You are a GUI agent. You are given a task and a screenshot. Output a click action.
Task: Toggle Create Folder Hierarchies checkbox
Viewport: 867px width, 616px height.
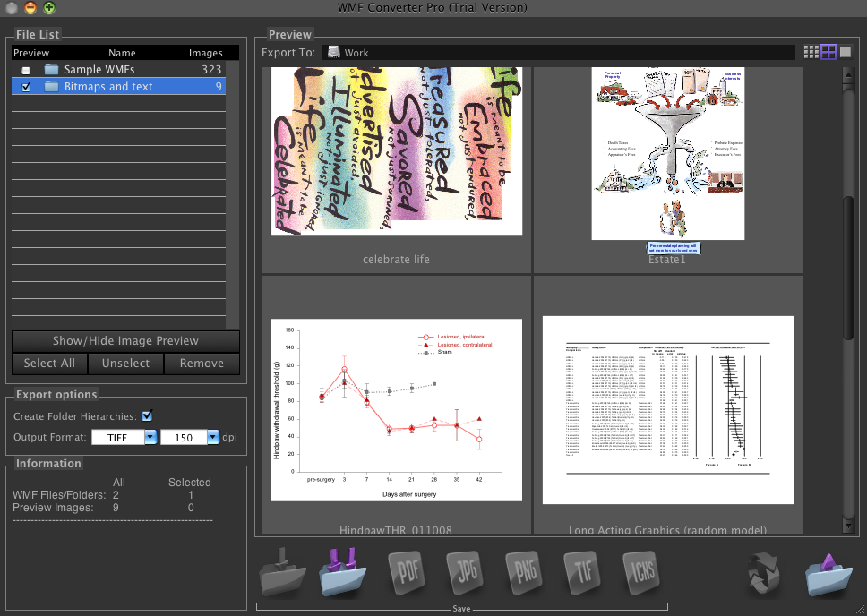147,415
